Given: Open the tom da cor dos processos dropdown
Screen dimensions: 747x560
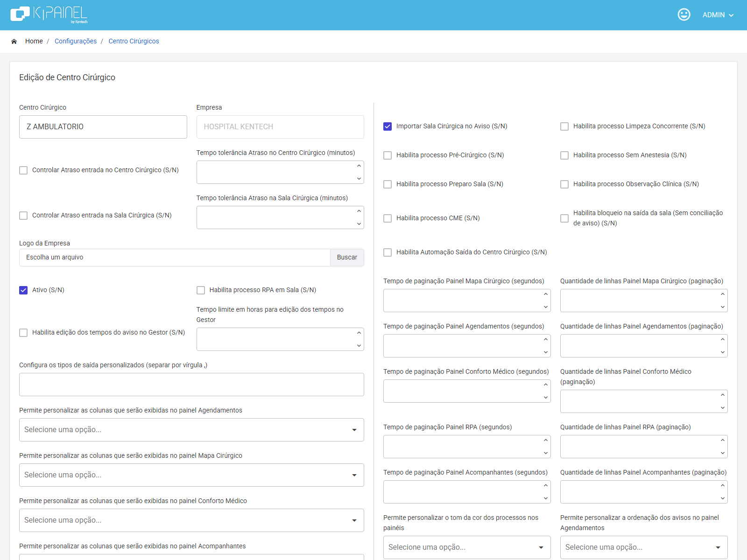Looking at the screenshot, I should coord(467,547).
